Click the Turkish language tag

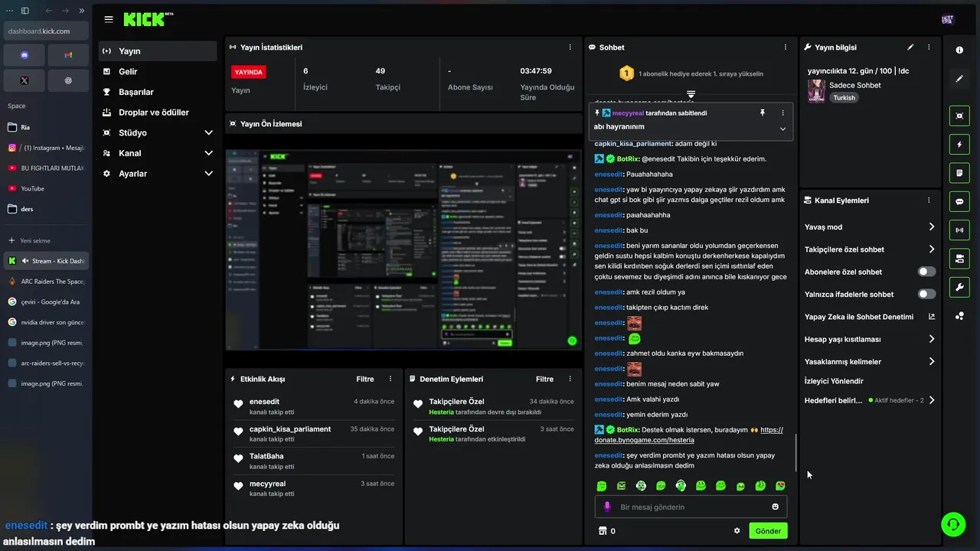click(x=844, y=98)
